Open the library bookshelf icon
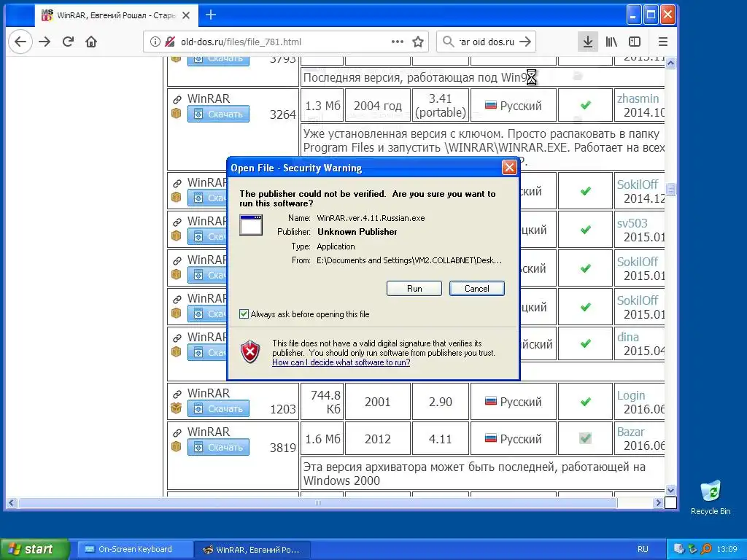 coord(611,42)
